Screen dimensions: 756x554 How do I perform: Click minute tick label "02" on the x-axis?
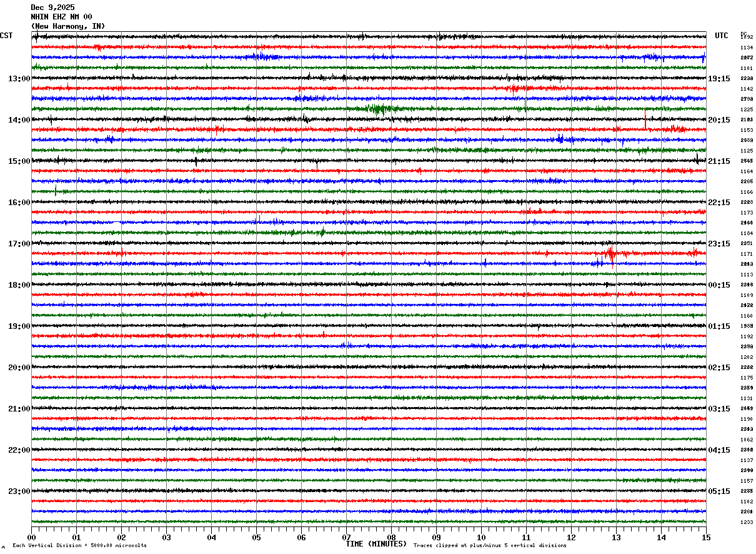pos(121,537)
